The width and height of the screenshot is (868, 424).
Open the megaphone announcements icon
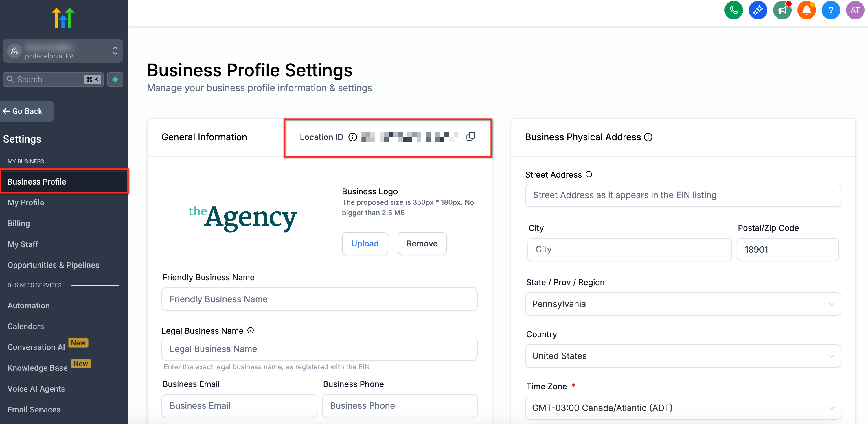pyautogui.click(x=782, y=10)
